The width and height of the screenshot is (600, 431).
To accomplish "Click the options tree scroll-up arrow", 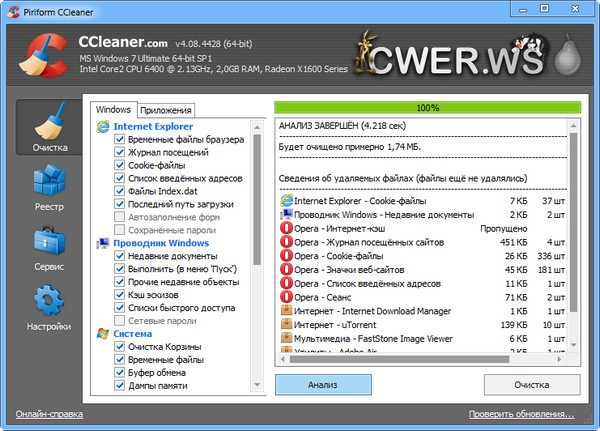I will pos(257,127).
